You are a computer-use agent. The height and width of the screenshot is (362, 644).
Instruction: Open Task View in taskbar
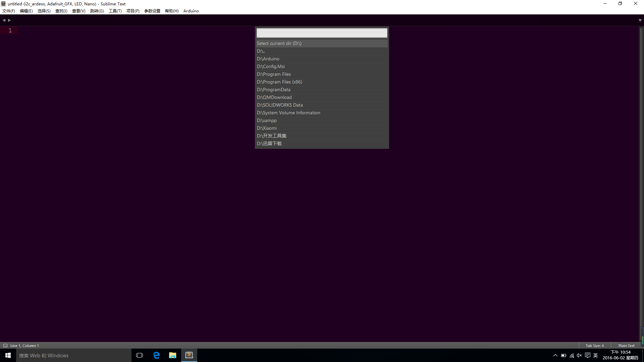tap(140, 355)
